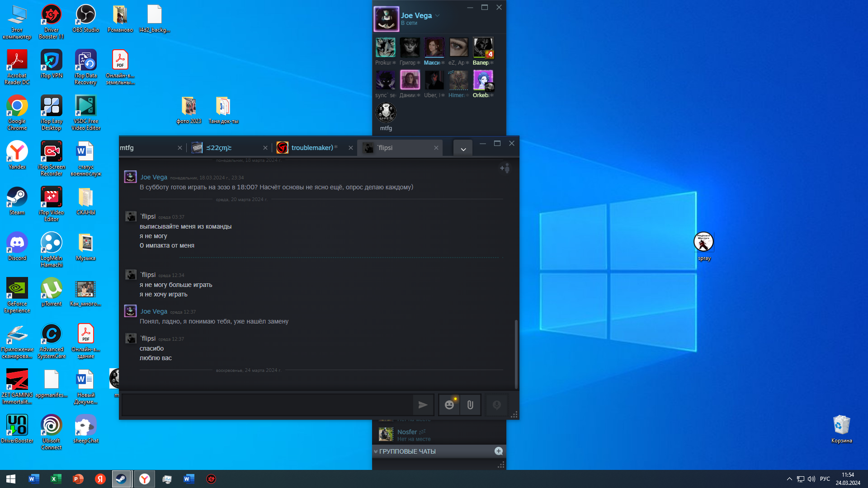Open Steam desktop shortcut
Image resolution: width=868 pixels, height=488 pixels.
[17, 201]
